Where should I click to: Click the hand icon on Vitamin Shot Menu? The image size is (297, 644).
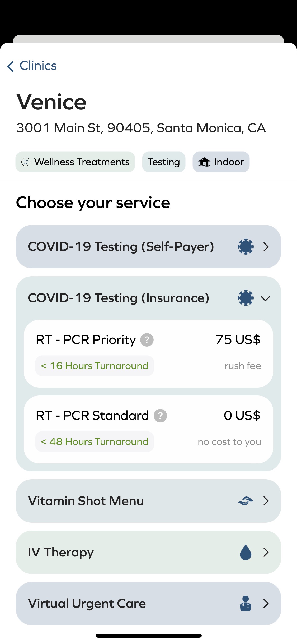click(246, 501)
